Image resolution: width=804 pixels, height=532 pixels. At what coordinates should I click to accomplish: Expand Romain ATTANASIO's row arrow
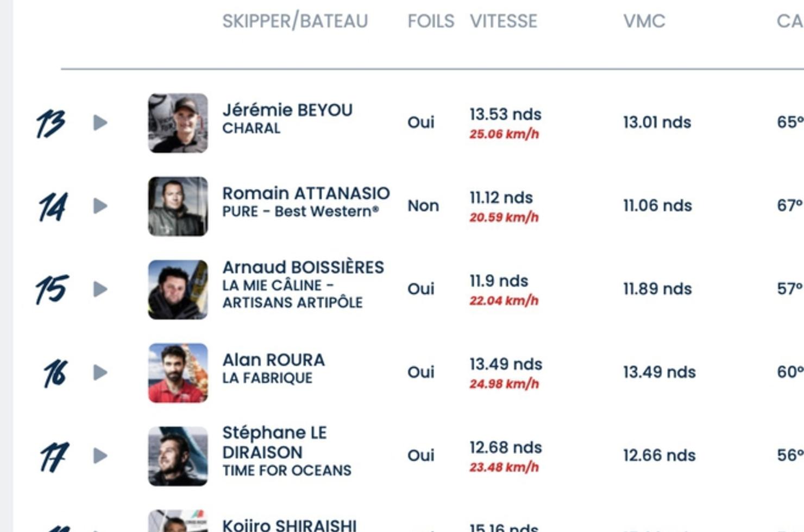click(100, 206)
